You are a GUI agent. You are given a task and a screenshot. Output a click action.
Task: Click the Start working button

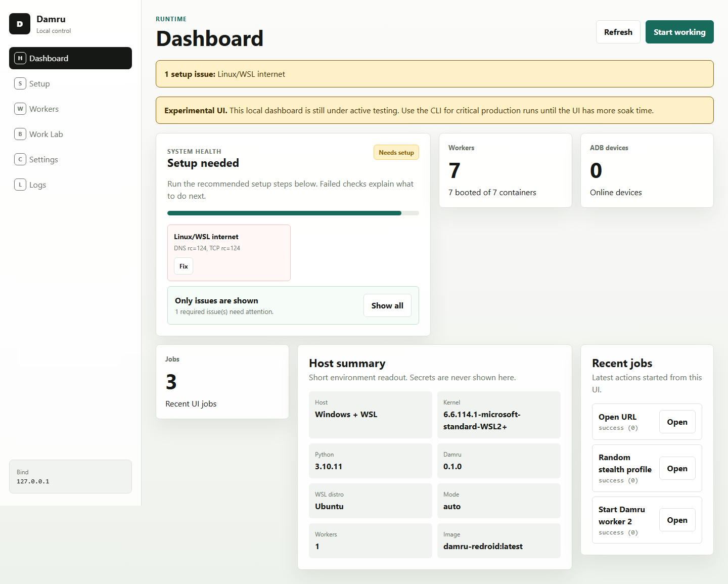pos(679,32)
